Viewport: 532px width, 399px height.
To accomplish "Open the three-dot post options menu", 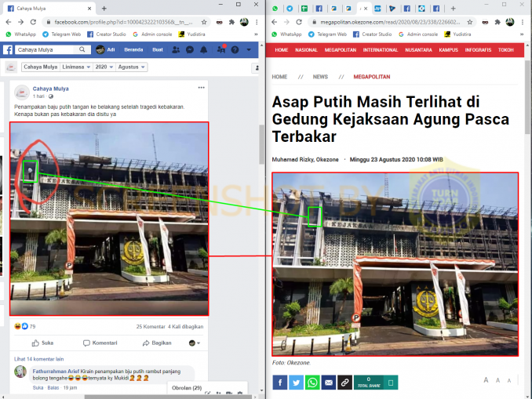I will point(201,88).
